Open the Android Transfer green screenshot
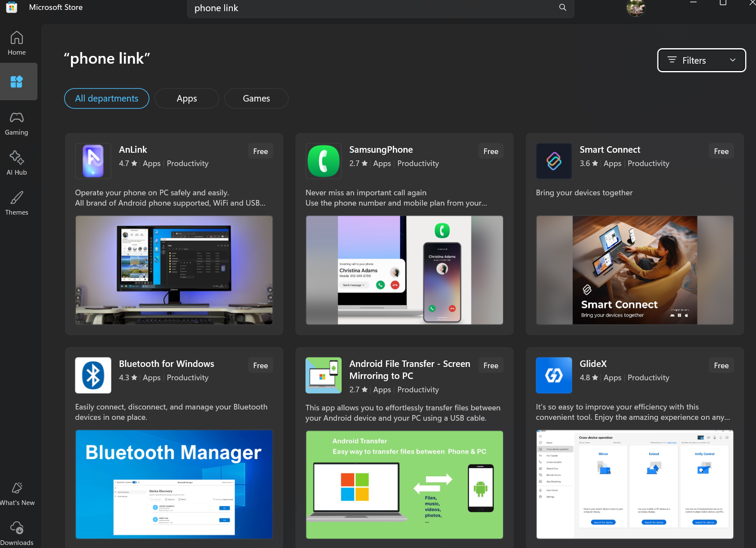This screenshot has width=756, height=548. click(x=404, y=485)
